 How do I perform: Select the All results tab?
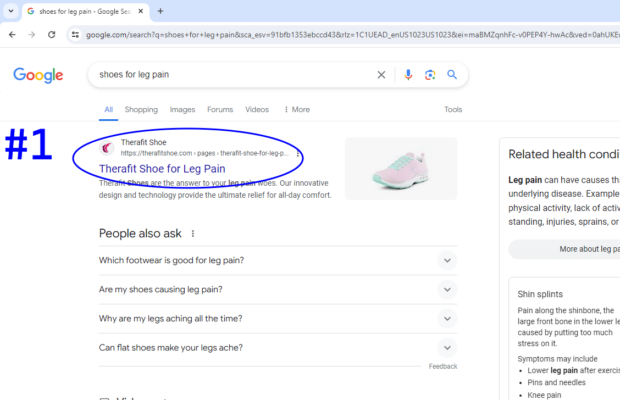108,109
